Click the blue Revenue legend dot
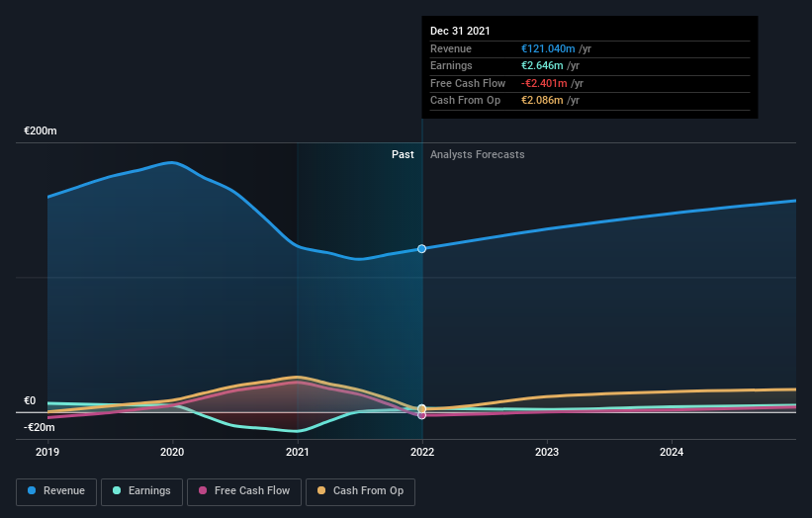 pyautogui.click(x=32, y=490)
